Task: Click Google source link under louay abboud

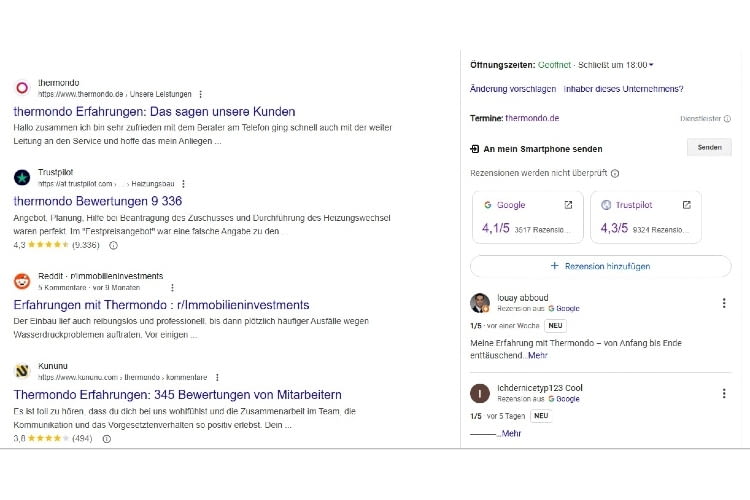Action: (x=564, y=309)
